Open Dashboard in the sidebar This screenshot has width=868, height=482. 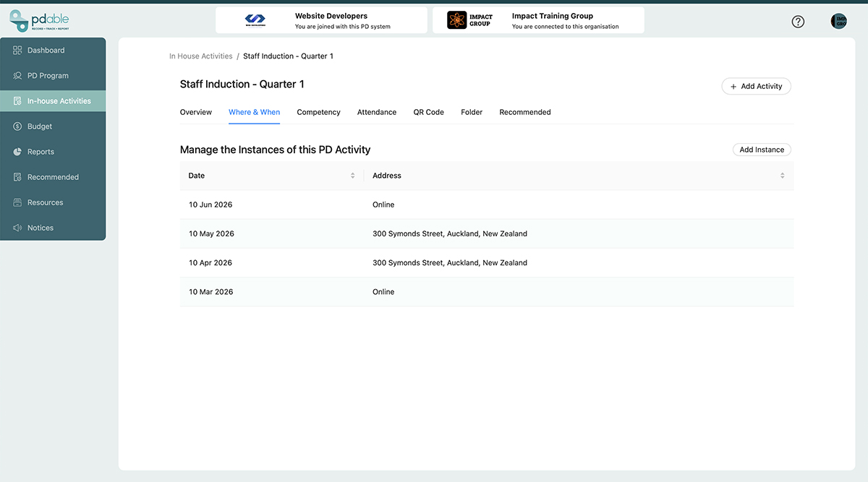[x=53, y=51]
